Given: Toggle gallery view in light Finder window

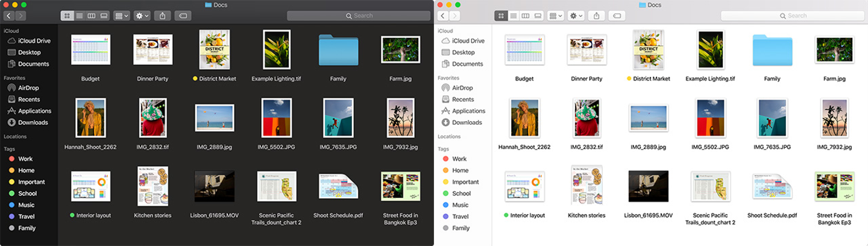Looking at the screenshot, I should [x=538, y=16].
